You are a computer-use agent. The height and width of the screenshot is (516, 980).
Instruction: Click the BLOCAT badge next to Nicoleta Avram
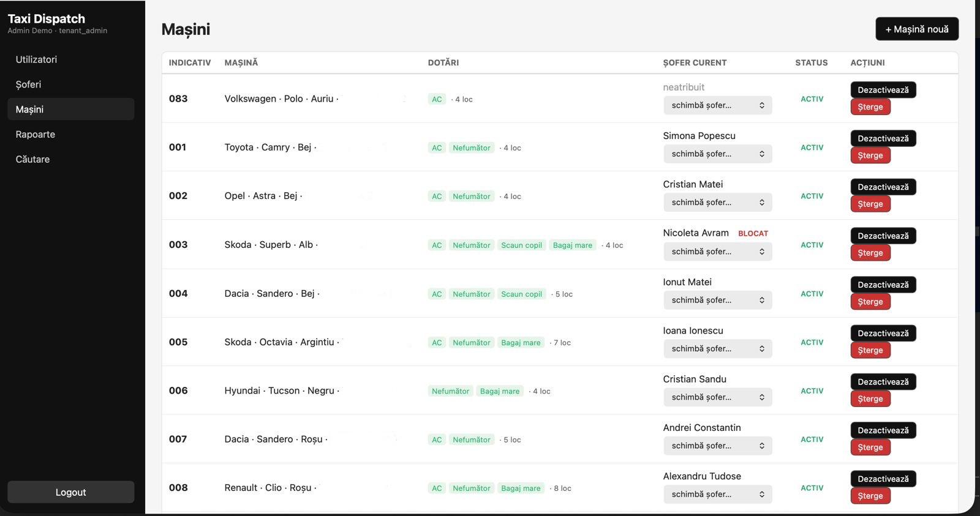pyautogui.click(x=753, y=234)
